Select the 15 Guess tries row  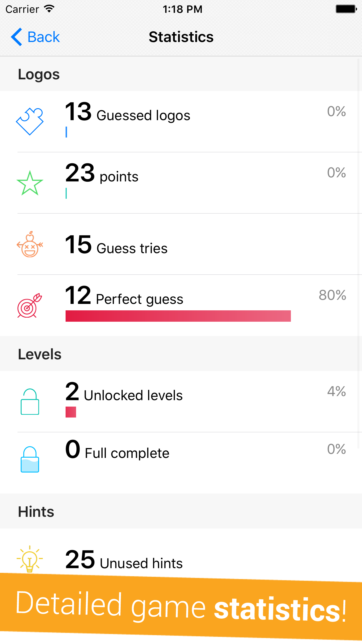point(181,244)
